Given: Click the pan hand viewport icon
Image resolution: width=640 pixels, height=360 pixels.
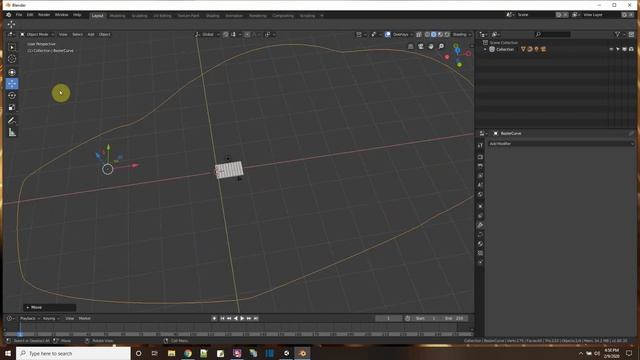Looking at the screenshot, I should [431, 47].
